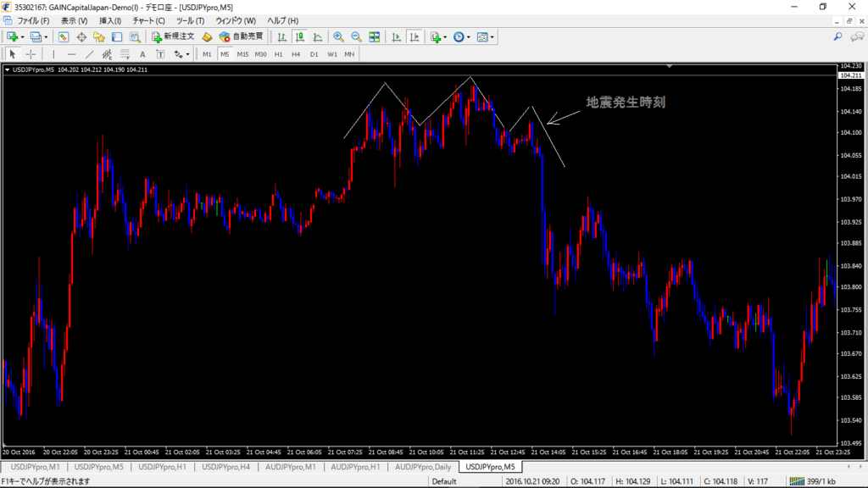Toggle chart auto scroll
Viewport: 868px width, 488px height.
tap(397, 37)
